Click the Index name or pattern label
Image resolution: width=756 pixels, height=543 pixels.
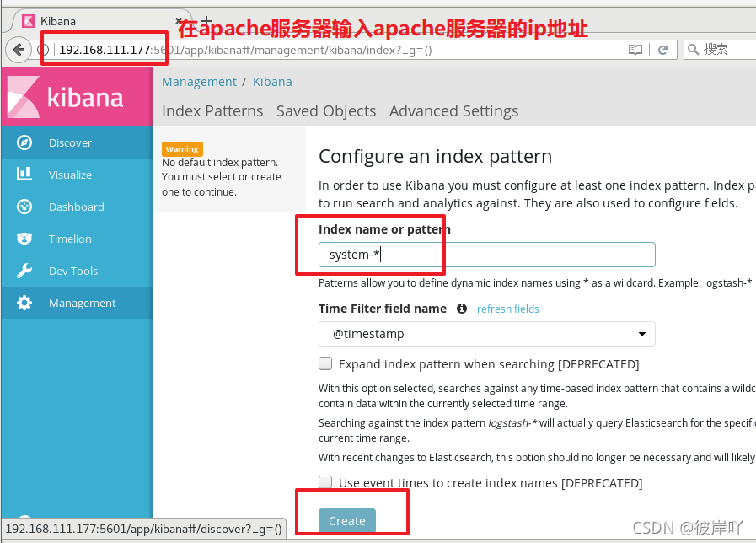[x=384, y=229]
